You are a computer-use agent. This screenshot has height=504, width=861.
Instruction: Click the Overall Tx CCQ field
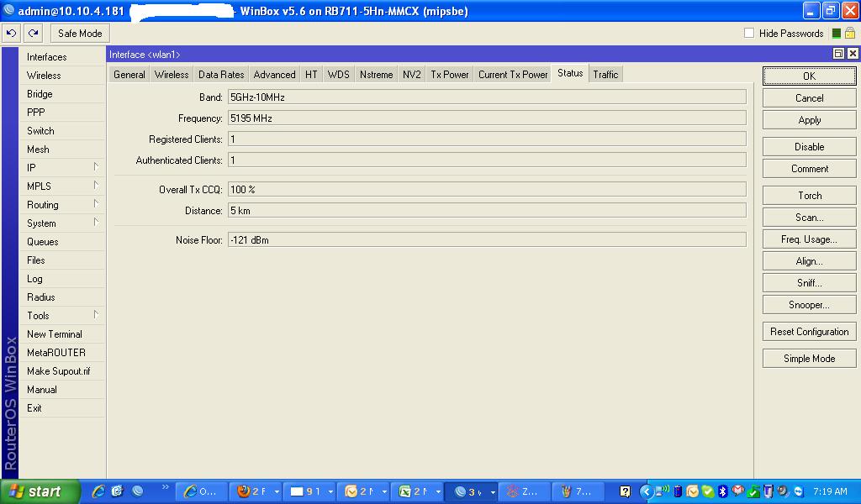coord(487,189)
